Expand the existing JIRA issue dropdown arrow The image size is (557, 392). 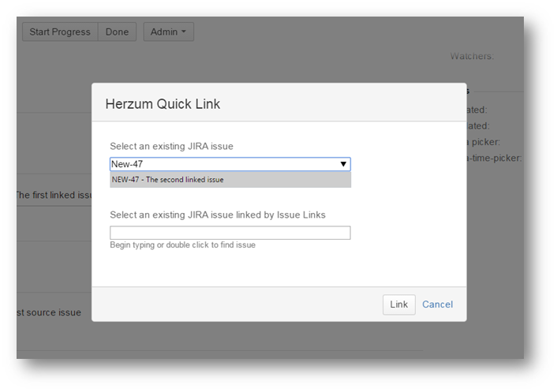343,164
